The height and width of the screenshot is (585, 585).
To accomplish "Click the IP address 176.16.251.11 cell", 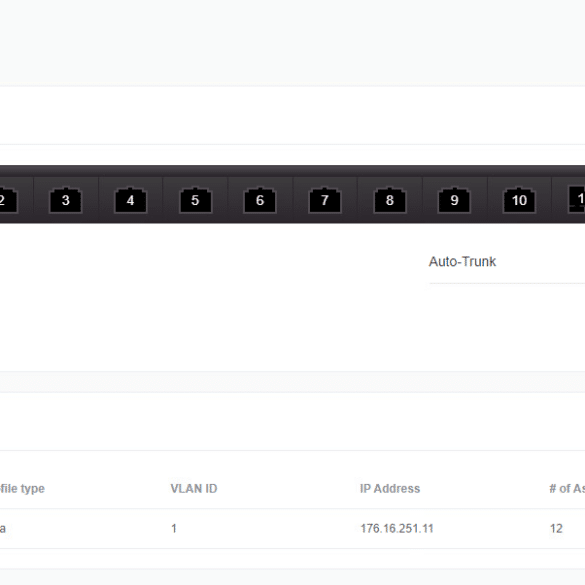I will pos(397,528).
